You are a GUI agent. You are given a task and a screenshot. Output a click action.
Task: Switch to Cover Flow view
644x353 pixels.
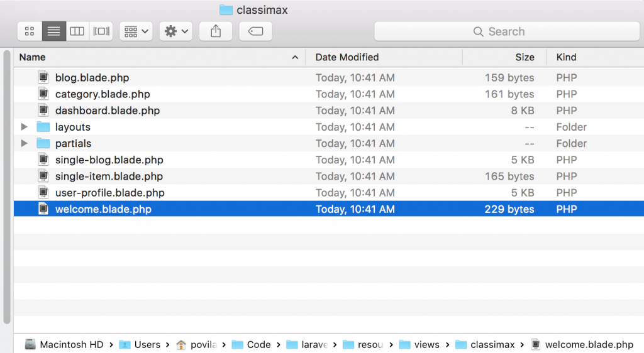101,31
